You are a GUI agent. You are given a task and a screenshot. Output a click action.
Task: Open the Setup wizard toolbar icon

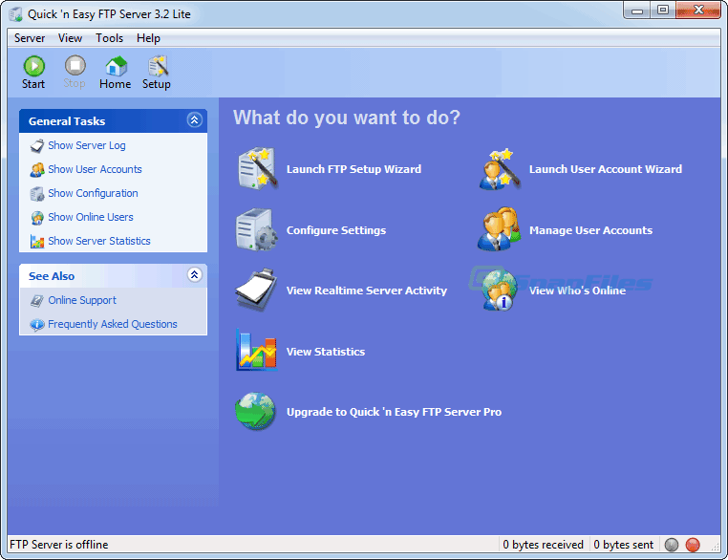[157, 66]
